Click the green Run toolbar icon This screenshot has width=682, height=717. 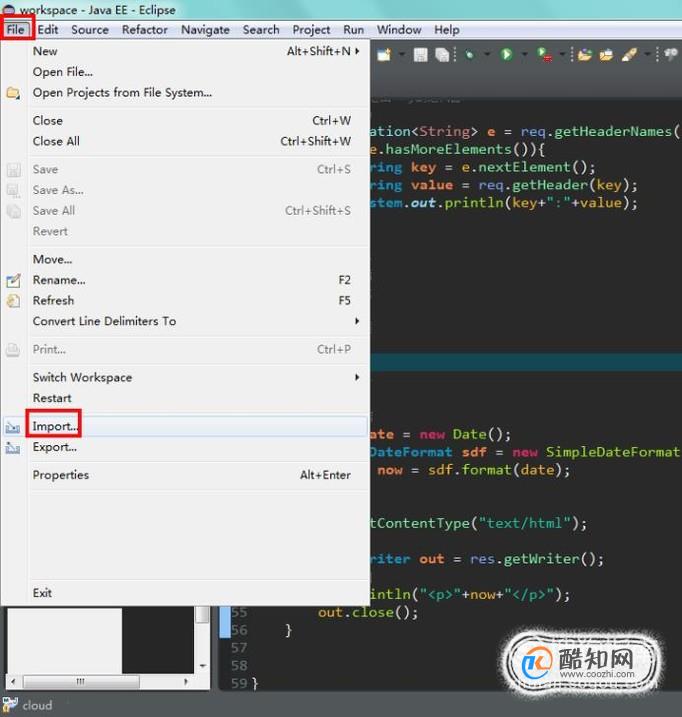(x=506, y=55)
